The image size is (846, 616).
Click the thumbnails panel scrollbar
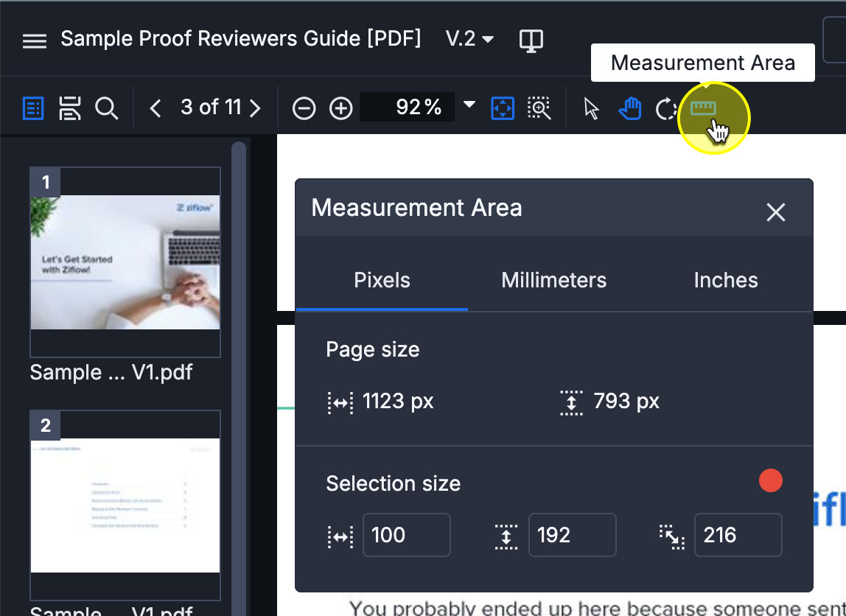point(239,377)
